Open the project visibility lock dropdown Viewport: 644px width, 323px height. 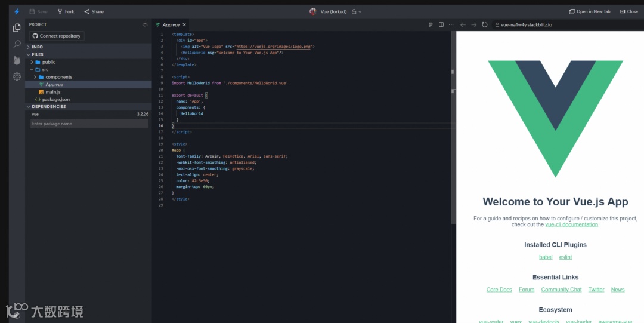coord(357,11)
